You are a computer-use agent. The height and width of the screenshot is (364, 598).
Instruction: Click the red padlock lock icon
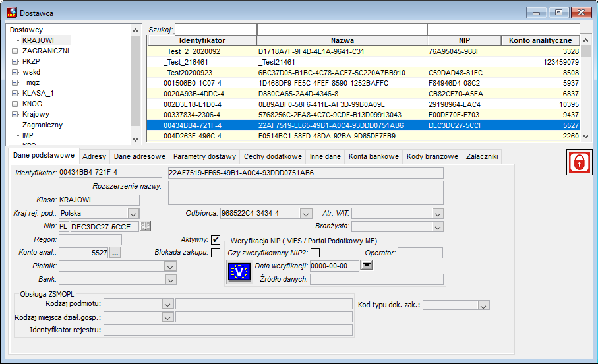pos(580,162)
